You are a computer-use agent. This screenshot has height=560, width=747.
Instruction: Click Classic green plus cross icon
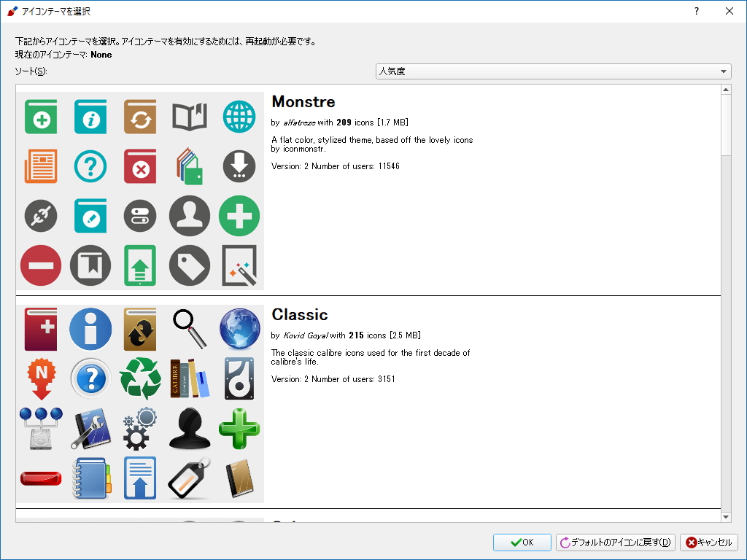point(239,428)
